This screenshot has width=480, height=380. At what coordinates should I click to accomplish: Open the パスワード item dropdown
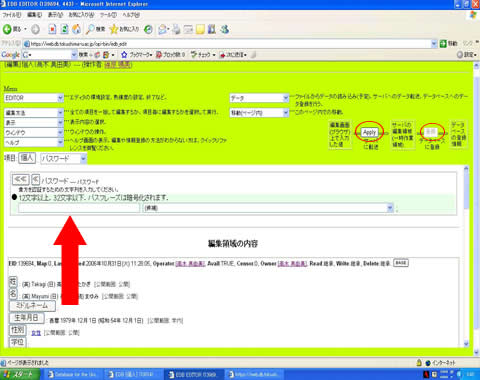63,159
